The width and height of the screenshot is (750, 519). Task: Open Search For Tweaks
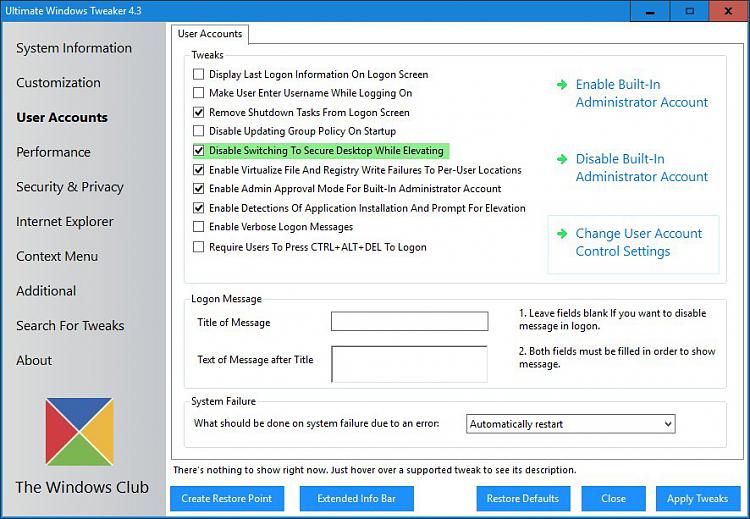coord(70,326)
